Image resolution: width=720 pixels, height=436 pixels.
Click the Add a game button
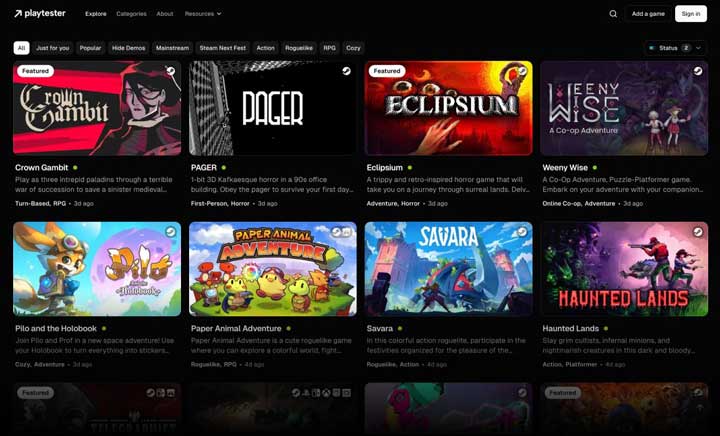click(648, 14)
